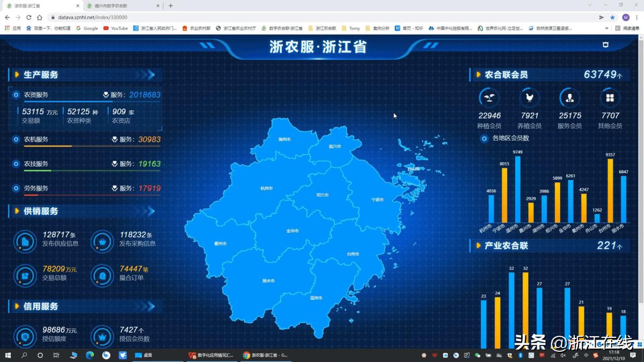The image size is (644, 362).
Task: Click the 各地区会员数 circle indicator
Action: point(484,139)
